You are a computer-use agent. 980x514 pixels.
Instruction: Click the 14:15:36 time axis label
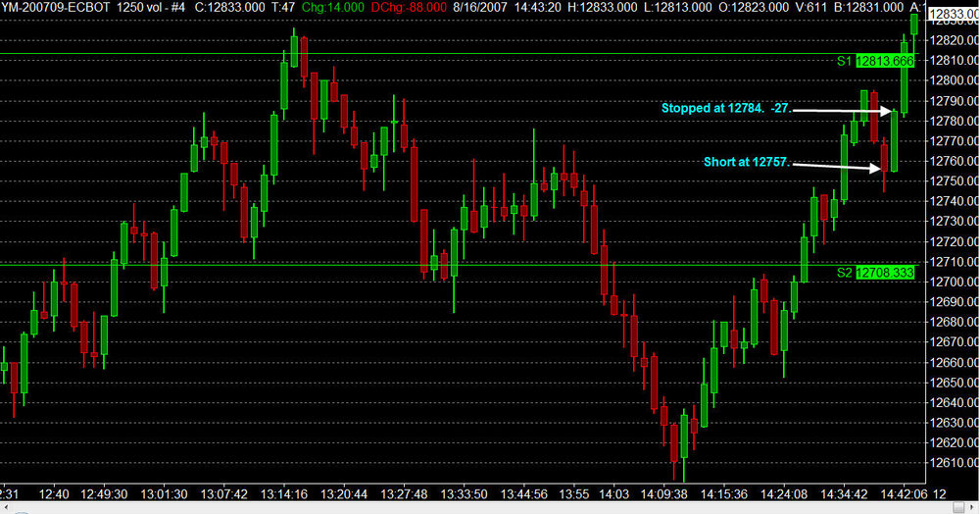pos(724,494)
